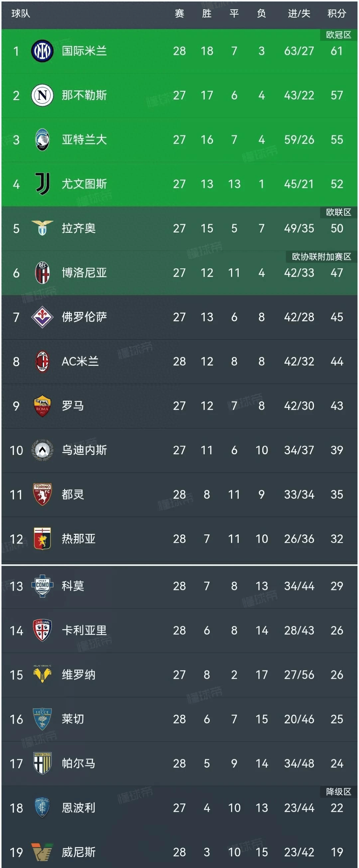Click the 欧冠区 zone label
Screen dimensions: 359x868
[x=338, y=35]
